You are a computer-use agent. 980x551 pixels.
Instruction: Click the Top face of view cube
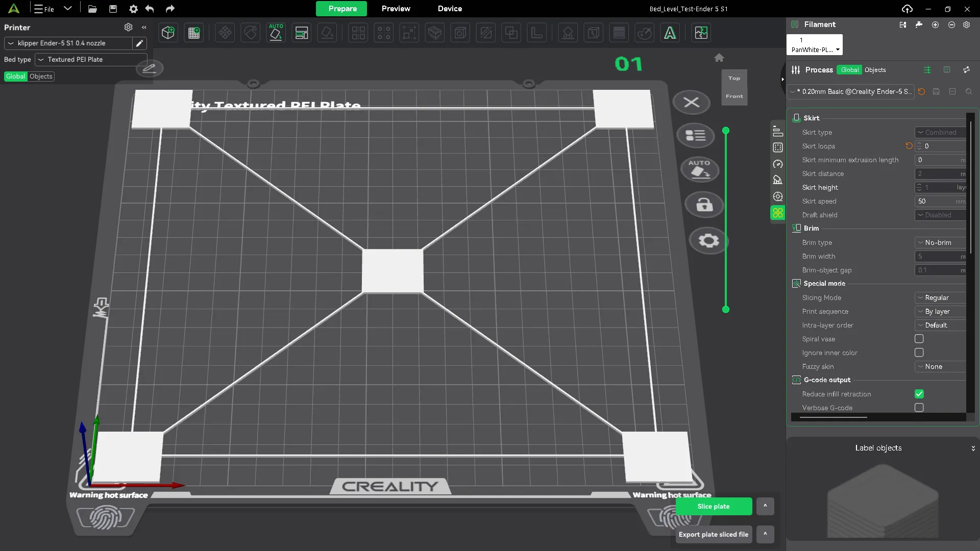[734, 78]
